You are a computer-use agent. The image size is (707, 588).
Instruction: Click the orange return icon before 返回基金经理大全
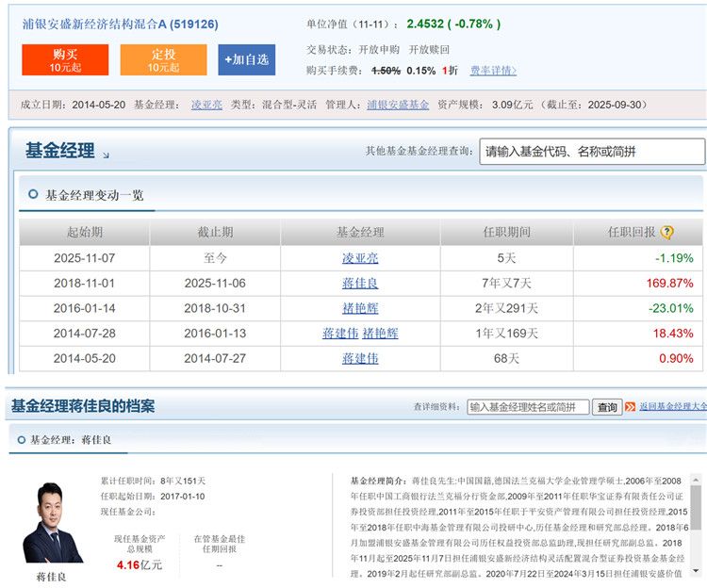[x=630, y=407]
